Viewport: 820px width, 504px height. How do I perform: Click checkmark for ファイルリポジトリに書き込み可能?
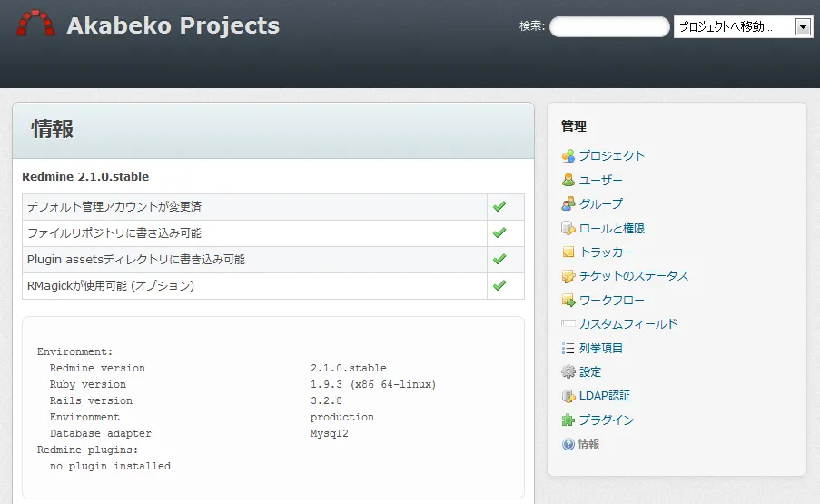coord(499,232)
